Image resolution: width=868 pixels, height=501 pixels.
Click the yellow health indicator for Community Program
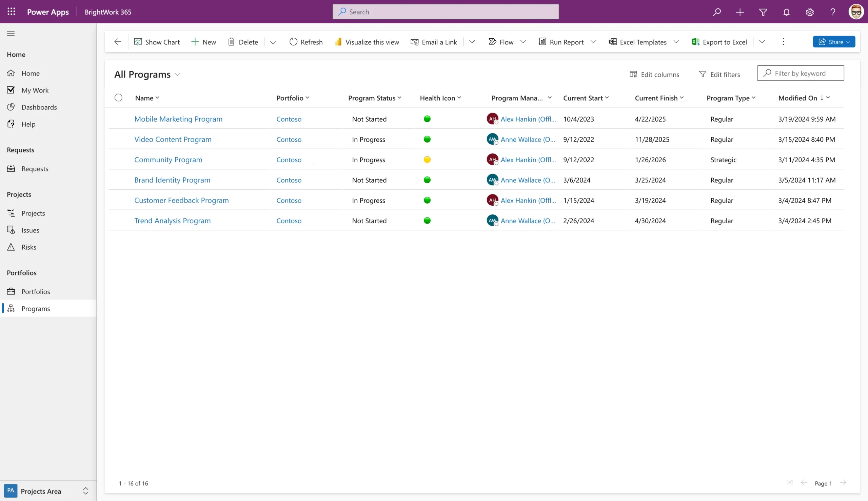coord(427,159)
